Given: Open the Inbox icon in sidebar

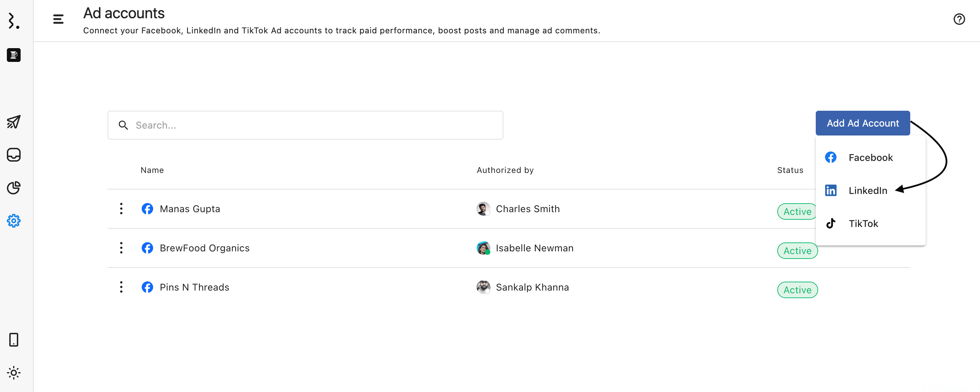Looking at the screenshot, I should [x=14, y=154].
